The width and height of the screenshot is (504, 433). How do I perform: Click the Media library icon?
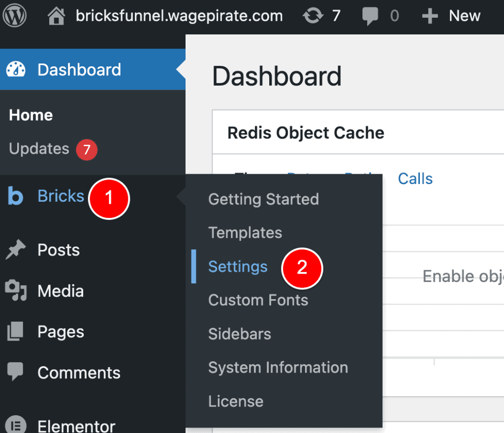click(16, 290)
